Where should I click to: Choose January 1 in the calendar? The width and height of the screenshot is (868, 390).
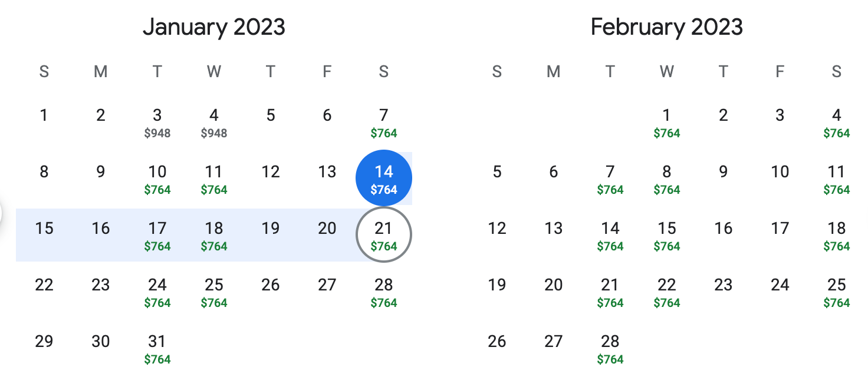(44, 115)
